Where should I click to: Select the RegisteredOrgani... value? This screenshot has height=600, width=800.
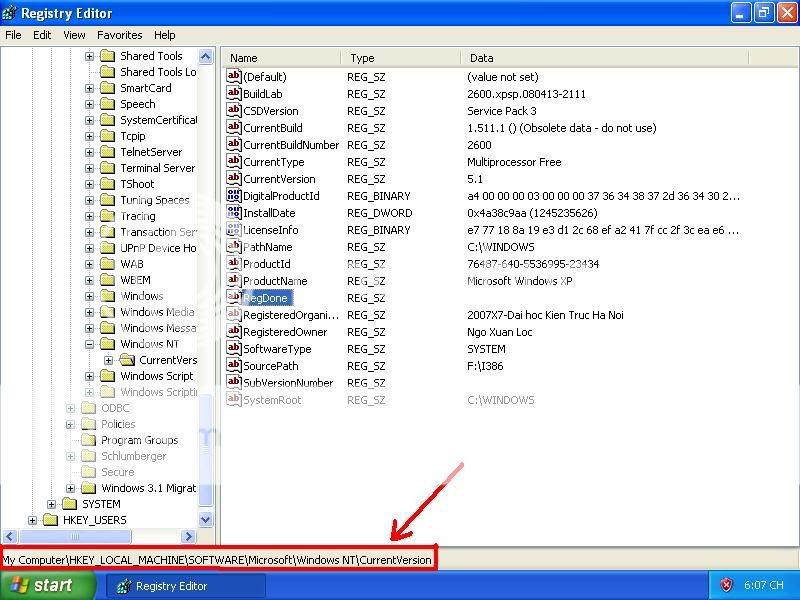(x=291, y=315)
